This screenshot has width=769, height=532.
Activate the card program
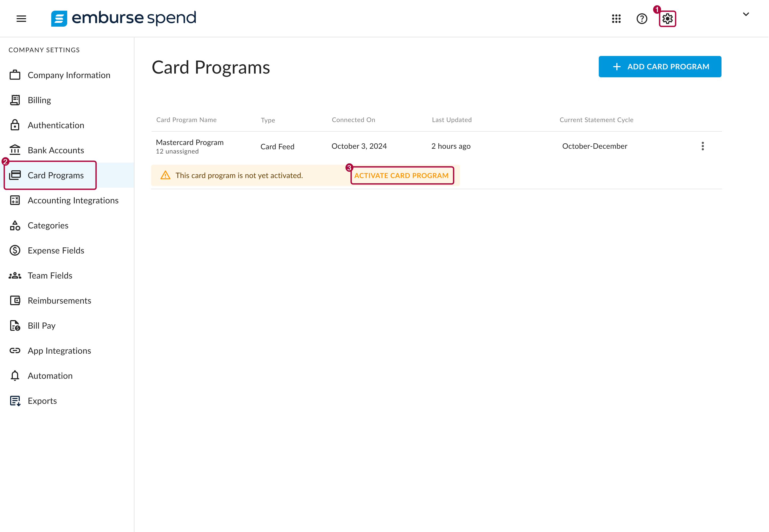coord(402,175)
